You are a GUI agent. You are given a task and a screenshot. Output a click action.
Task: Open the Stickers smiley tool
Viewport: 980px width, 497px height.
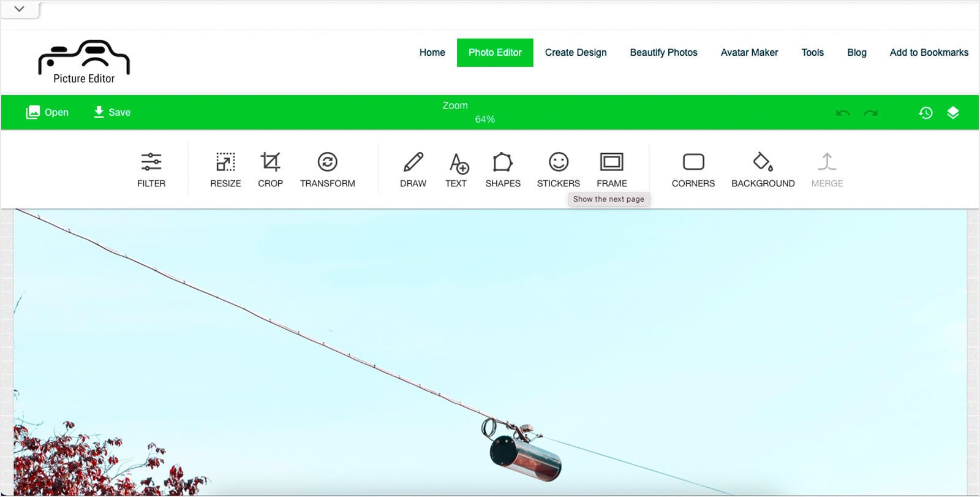[559, 162]
